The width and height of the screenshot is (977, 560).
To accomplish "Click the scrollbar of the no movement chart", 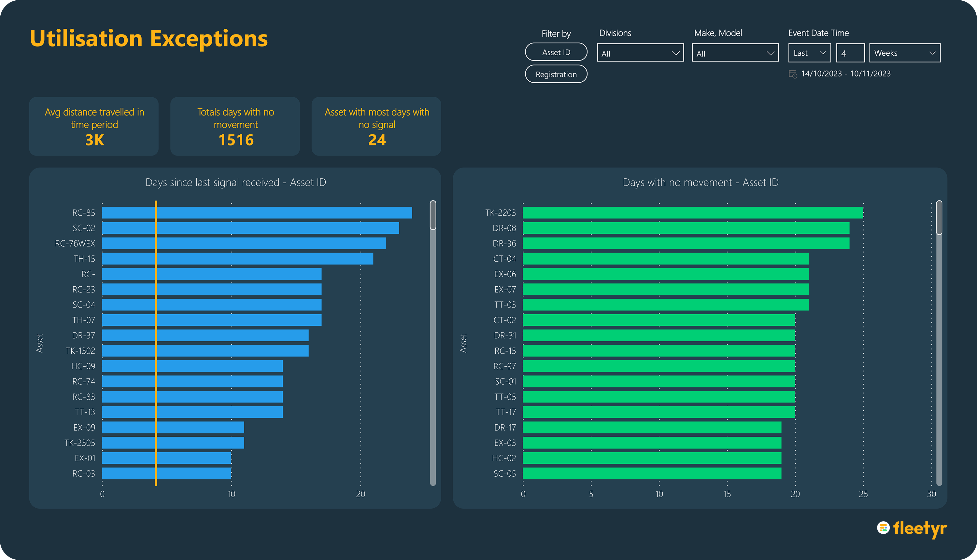I will (x=939, y=343).
